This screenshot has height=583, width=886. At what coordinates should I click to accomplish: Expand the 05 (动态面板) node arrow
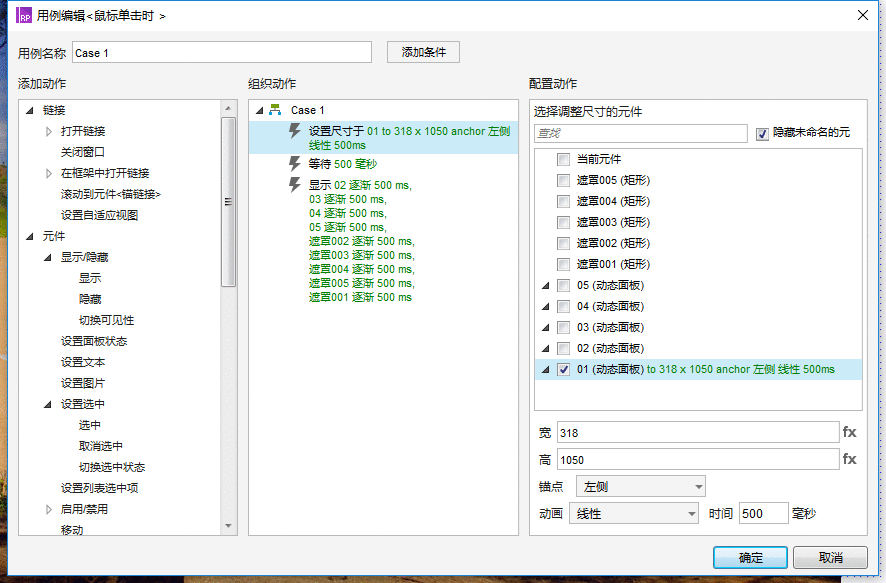545,285
